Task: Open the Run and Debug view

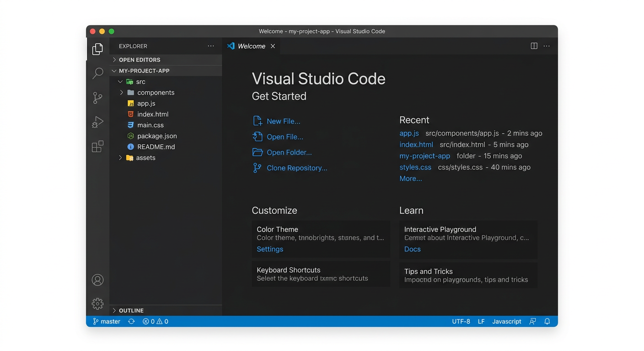Action: click(x=97, y=122)
